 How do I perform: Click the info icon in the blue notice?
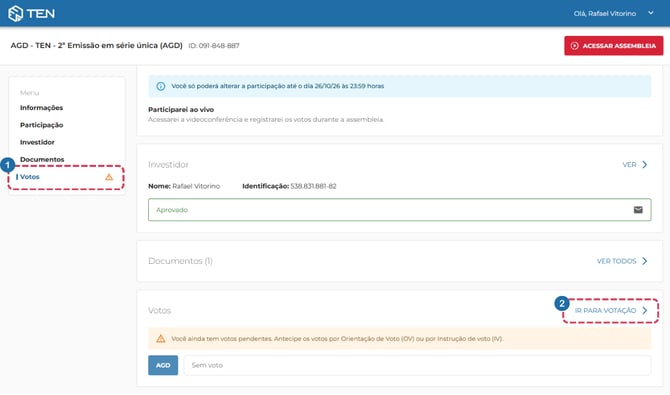click(x=161, y=86)
